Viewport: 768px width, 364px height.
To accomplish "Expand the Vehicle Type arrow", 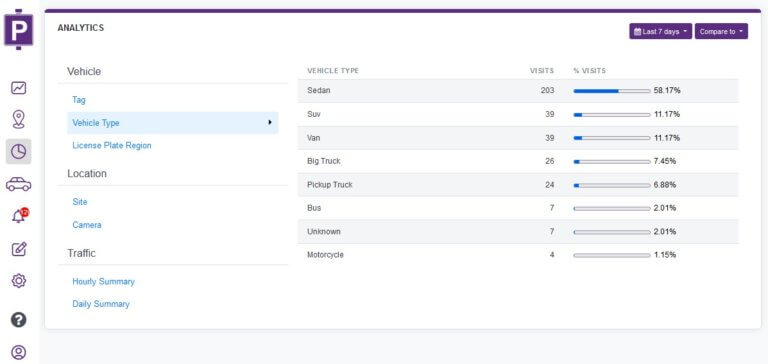I will click(x=270, y=122).
